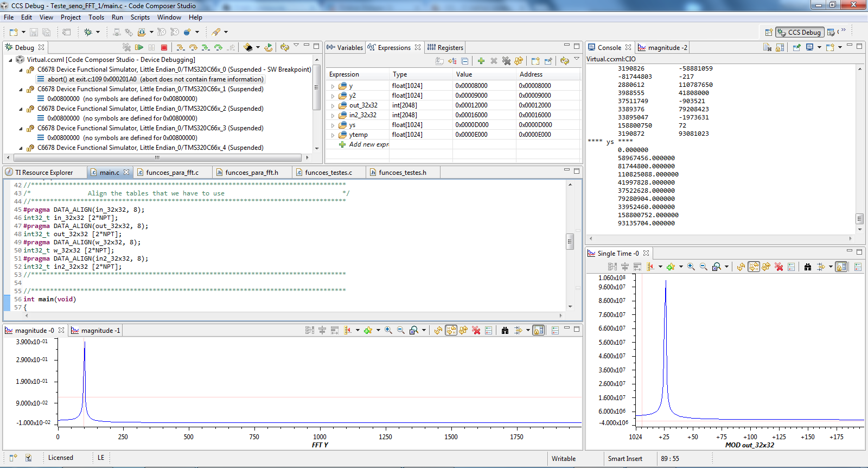Open the Scripts menu
This screenshot has width=868, height=468.
[140, 17]
